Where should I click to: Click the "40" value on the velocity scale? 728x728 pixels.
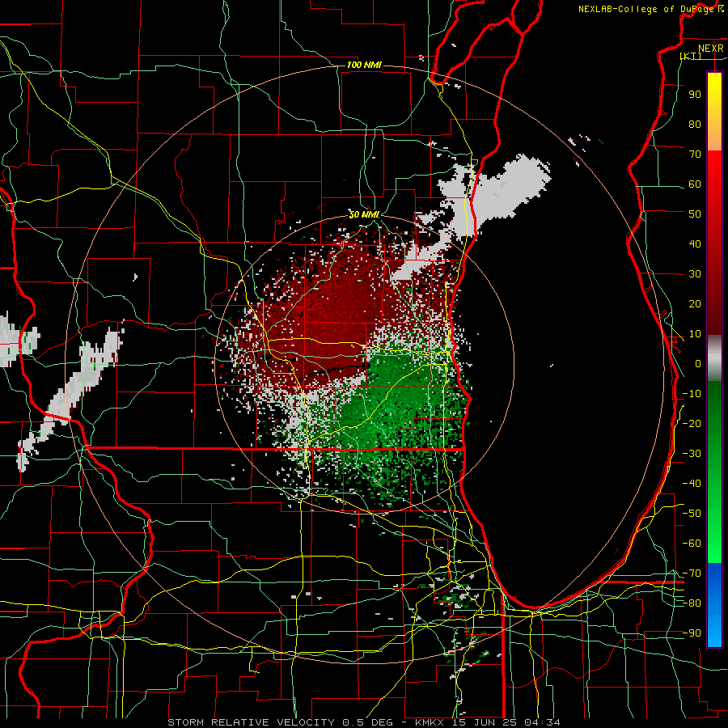pyautogui.click(x=695, y=244)
